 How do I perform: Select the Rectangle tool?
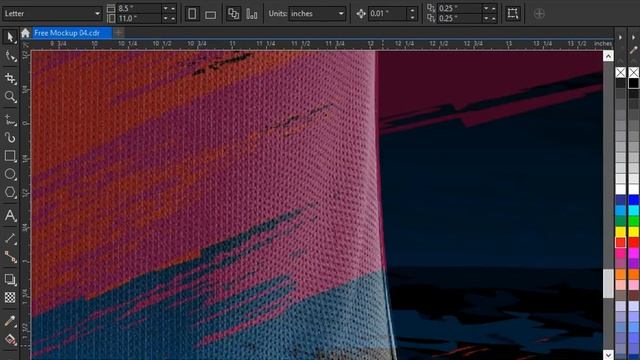(x=10, y=156)
